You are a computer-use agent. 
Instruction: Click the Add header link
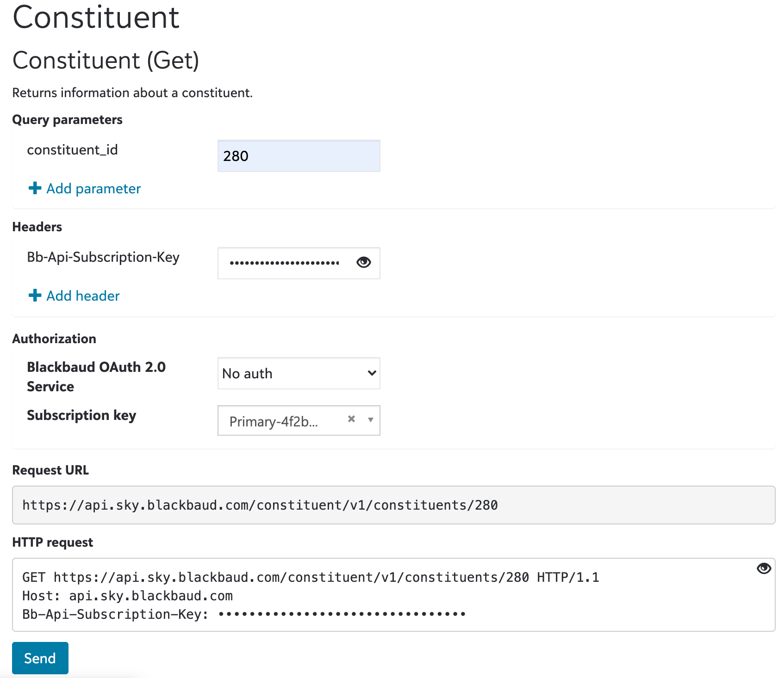pos(83,296)
